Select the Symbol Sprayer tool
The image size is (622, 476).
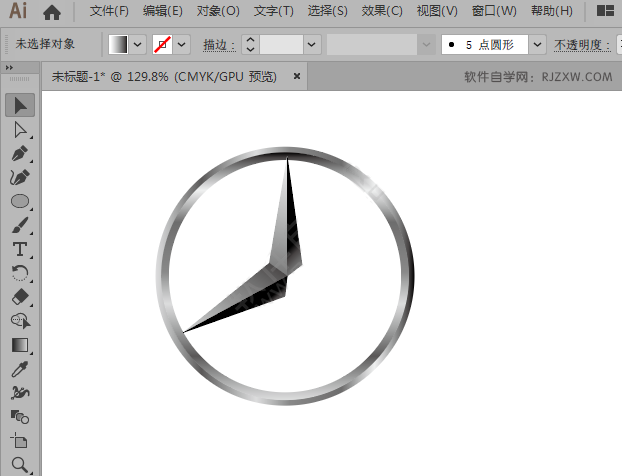point(20,393)
